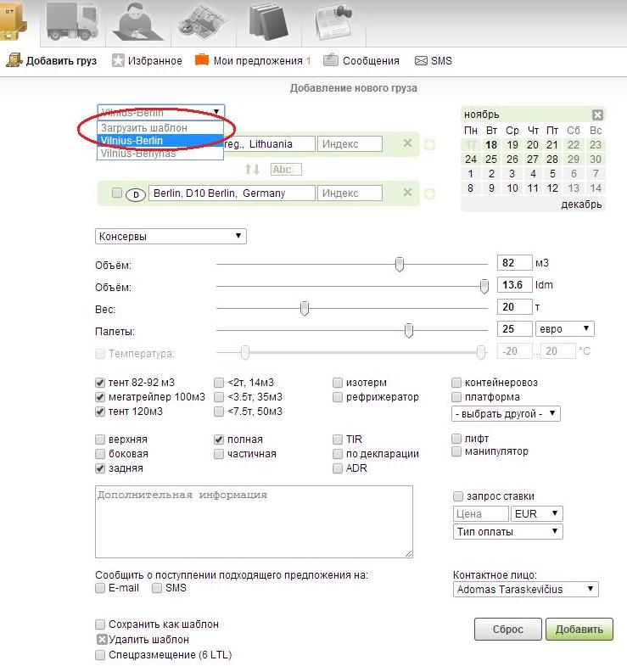627x672 pixels.
Task: Tick the E-mail notification checkbox
Action: coord(100,587)
